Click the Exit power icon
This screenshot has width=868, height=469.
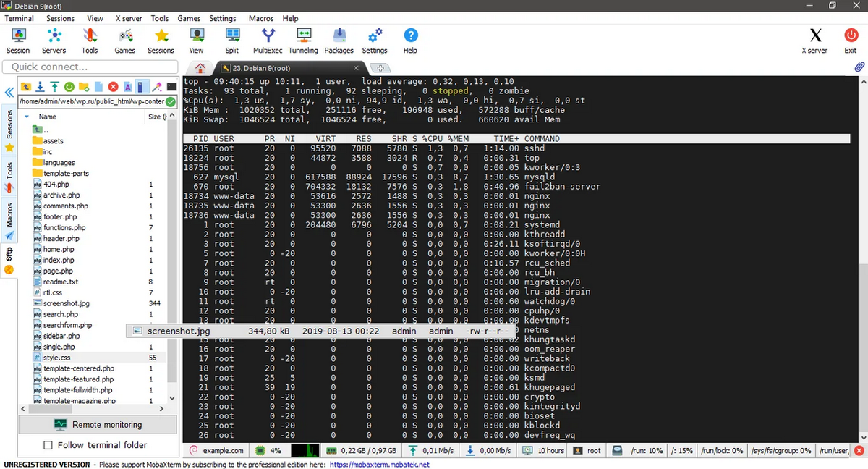pos(851,41)
